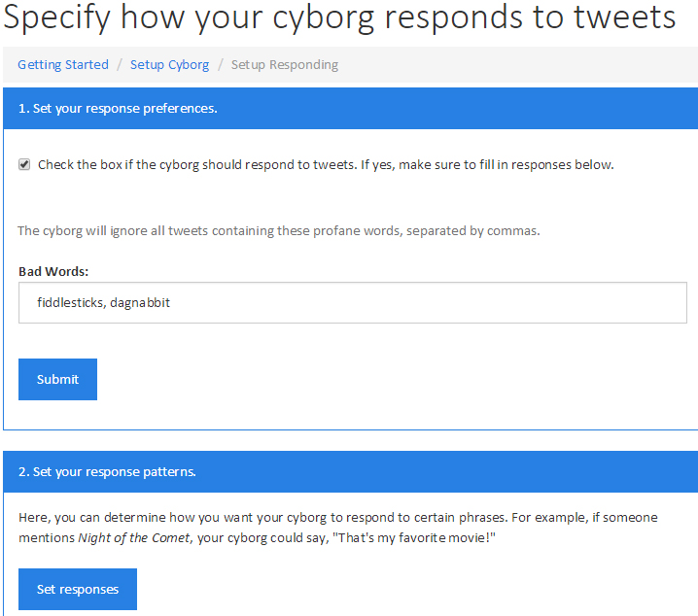
Task: Click the profane words help text
Action: click(278, 231)
